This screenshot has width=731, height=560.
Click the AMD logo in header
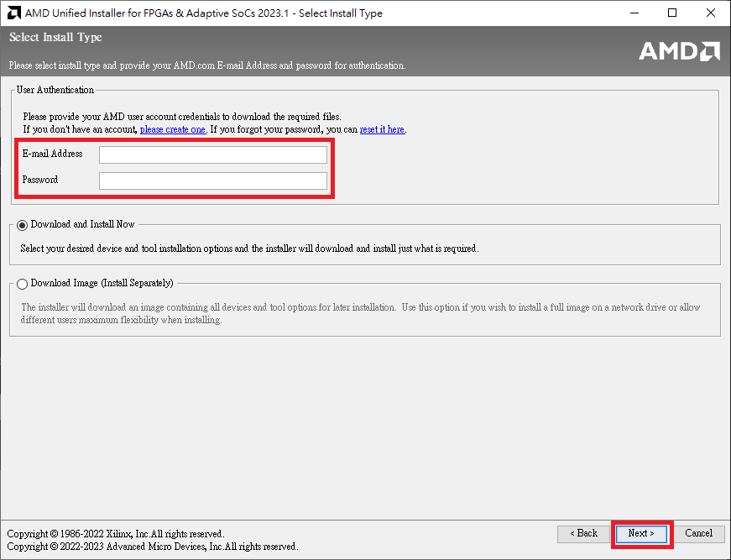(679, 51)
